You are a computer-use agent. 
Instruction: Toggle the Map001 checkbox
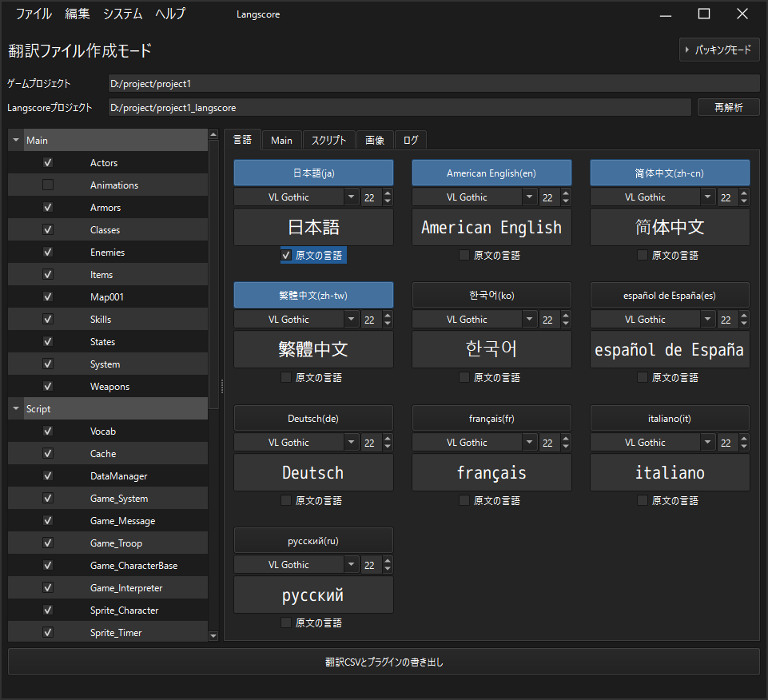pyautogui.click(x=47, y=296)
